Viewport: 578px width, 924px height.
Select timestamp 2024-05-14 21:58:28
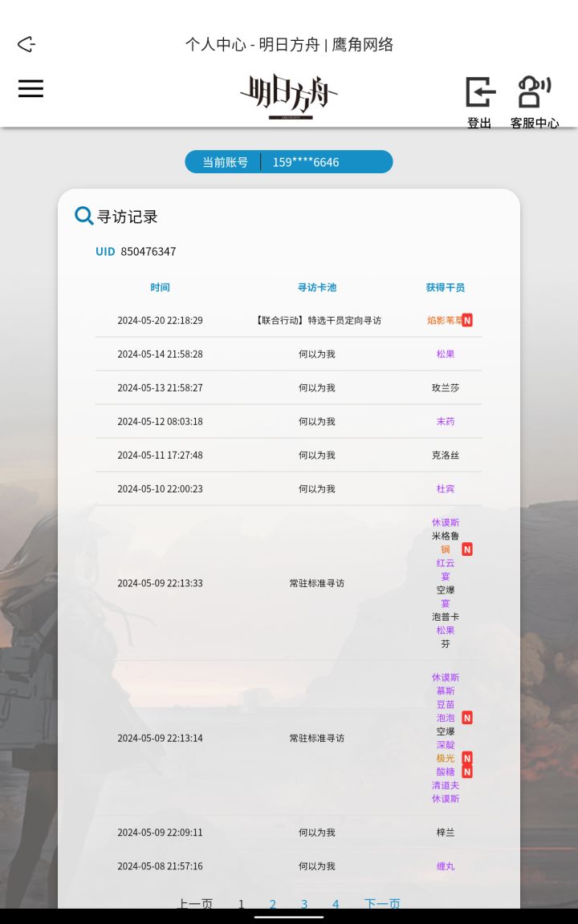tap(160, 355)
